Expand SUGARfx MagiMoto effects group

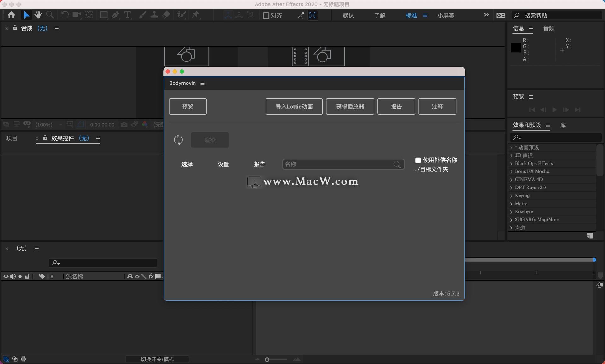coord(511,219)
